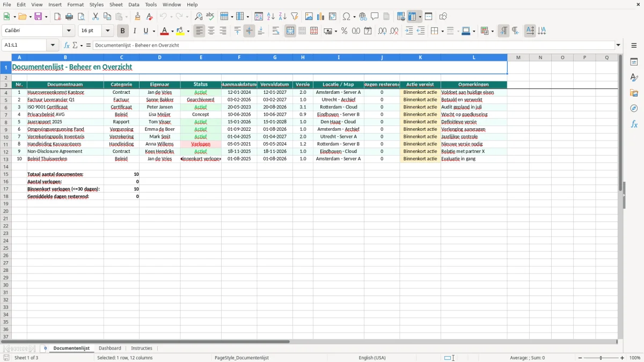Define the print area

[401, 17]
